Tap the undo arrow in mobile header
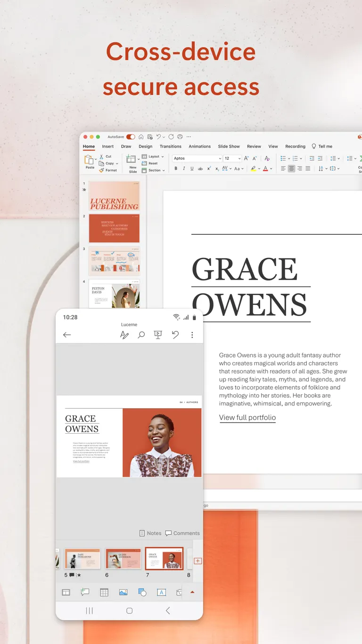This screenshot has height=644, width=362. point(175,335)
